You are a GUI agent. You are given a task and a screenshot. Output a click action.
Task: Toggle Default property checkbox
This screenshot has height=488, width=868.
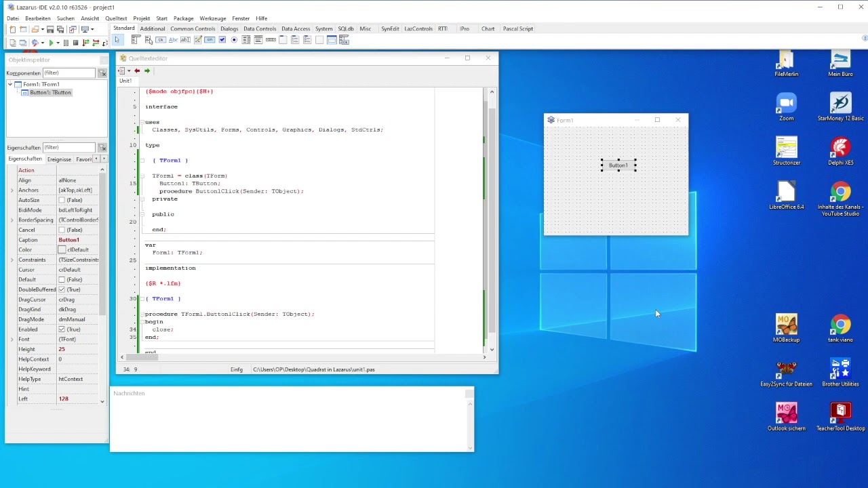[x=62, y=279]
